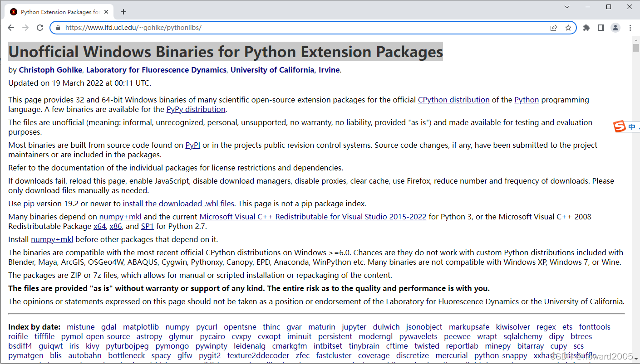This screenshot has width=640, height=364.
Task: Click the vertical scrollbar thumb
Action: point(636,48)
